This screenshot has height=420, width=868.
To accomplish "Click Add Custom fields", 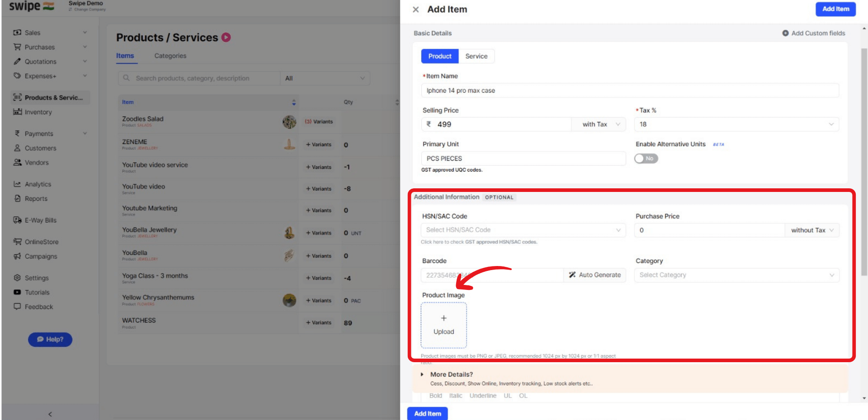I will point(813,33).
